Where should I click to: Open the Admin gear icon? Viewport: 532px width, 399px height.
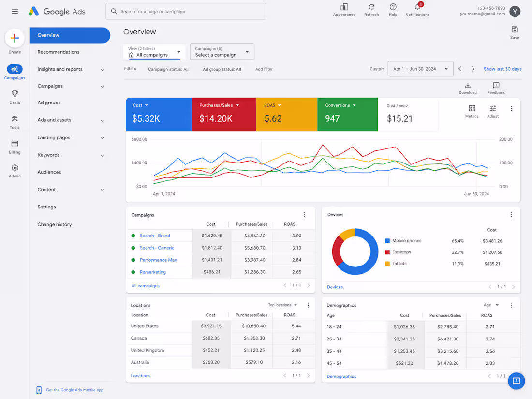pos(15,168)
